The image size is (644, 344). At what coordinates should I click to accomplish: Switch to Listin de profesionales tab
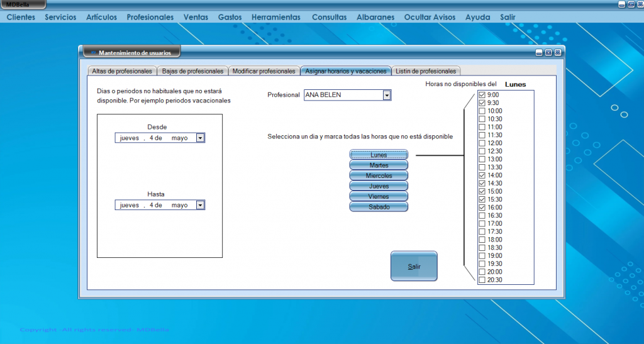point(426,71)
